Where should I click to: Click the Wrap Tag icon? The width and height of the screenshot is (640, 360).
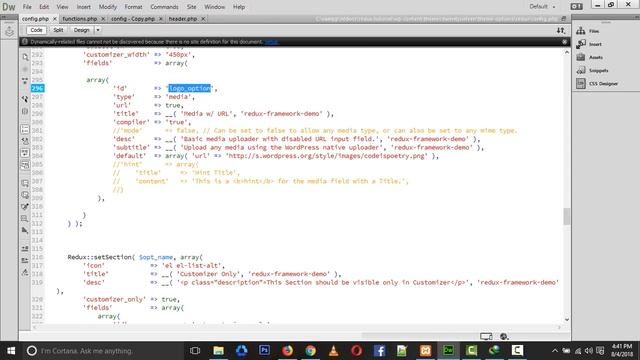[x=25, y=207]
